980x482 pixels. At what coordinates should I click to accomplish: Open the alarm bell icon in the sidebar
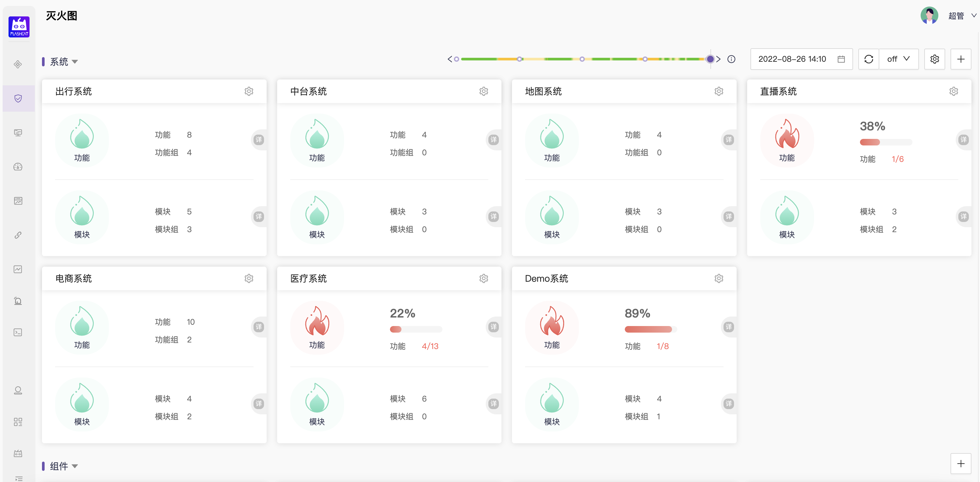click(x=18, y=300)
